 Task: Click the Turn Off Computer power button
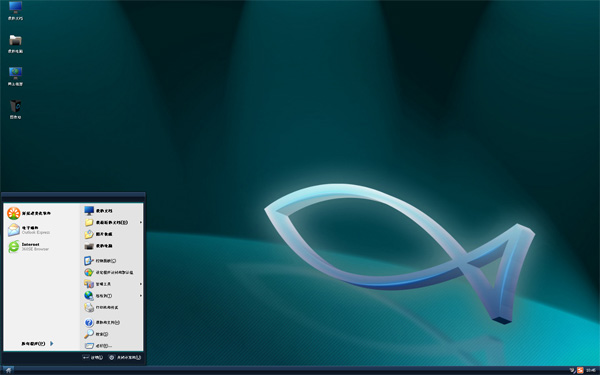coord(125,357)
